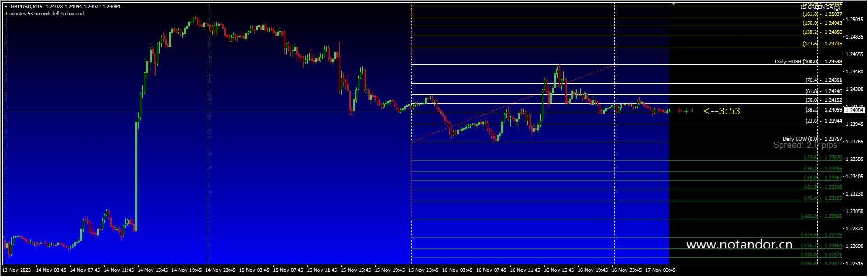Click the 1.23050 value on price scale
The image size is (868, 277).
pos(855,211)
